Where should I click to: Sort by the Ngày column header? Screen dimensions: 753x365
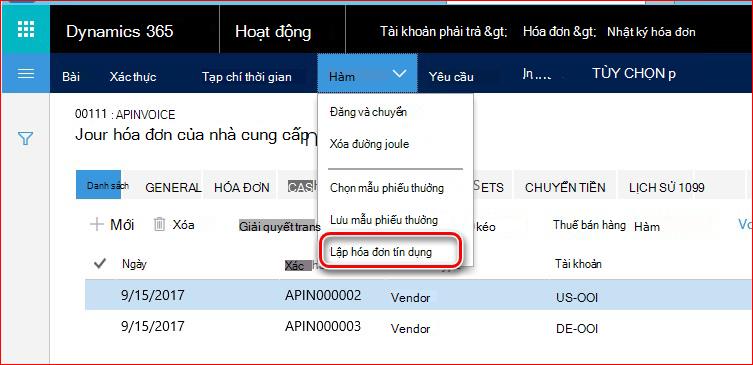click(134, 264)
